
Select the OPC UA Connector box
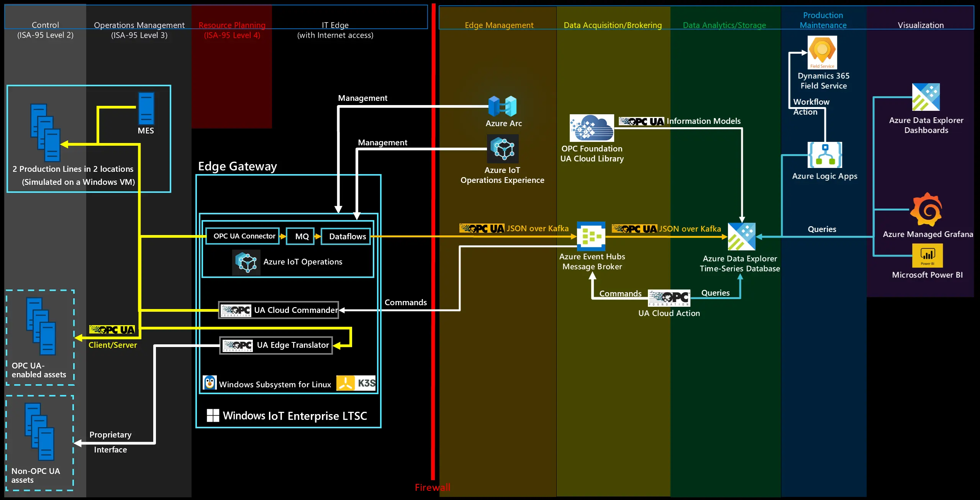[243, 236]
